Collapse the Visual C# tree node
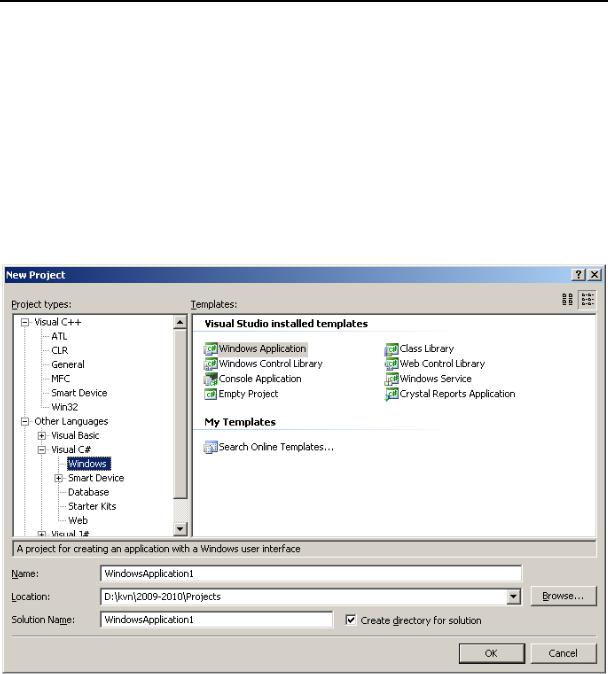This screenshot has width=608, height=674. [x=42, y=450]
